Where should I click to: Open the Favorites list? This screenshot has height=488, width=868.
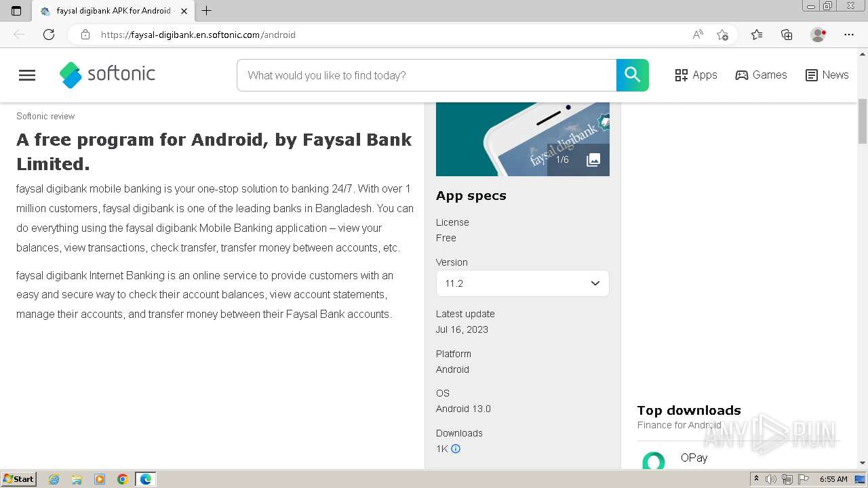[x=757, y=35]
